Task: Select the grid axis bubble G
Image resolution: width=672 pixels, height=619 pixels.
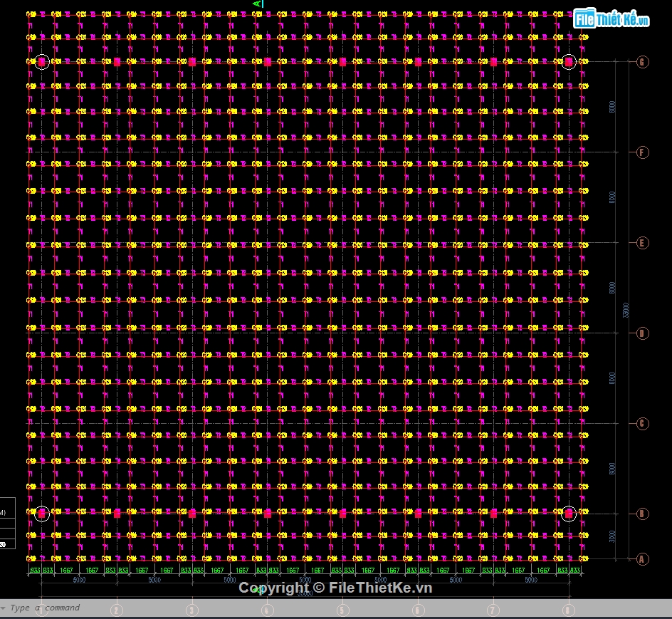Action: (642, 62)
